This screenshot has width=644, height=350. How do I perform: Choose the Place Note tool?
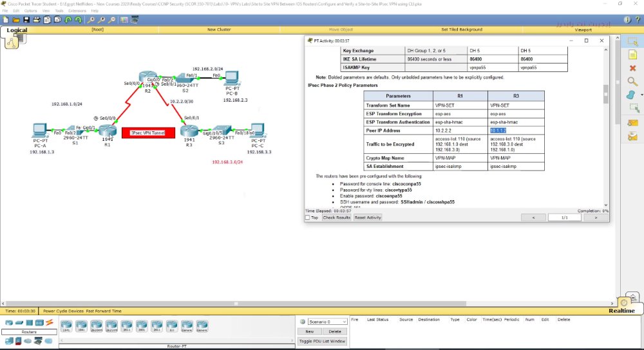(x=632, y=55)
